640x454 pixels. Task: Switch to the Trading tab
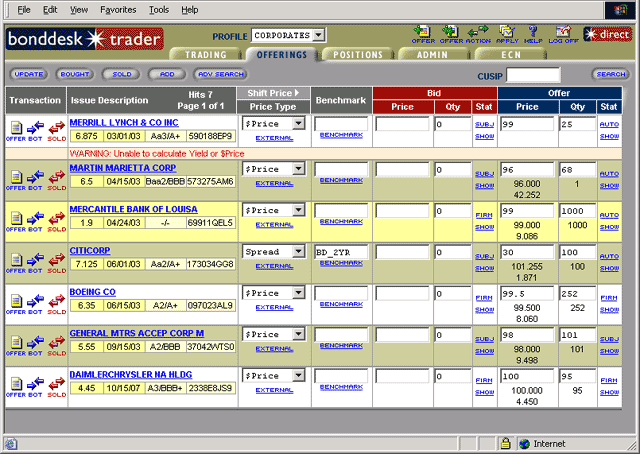(x=205, y=55)
